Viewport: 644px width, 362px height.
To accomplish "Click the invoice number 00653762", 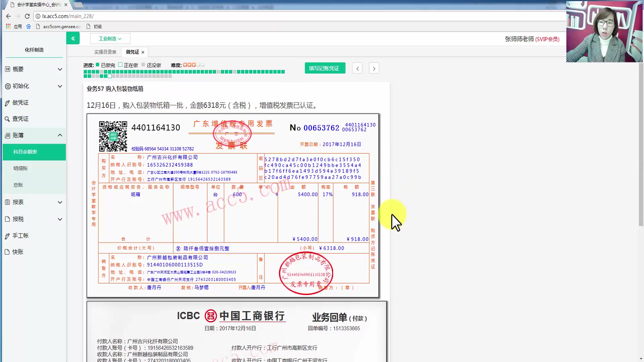I will 321,128.
